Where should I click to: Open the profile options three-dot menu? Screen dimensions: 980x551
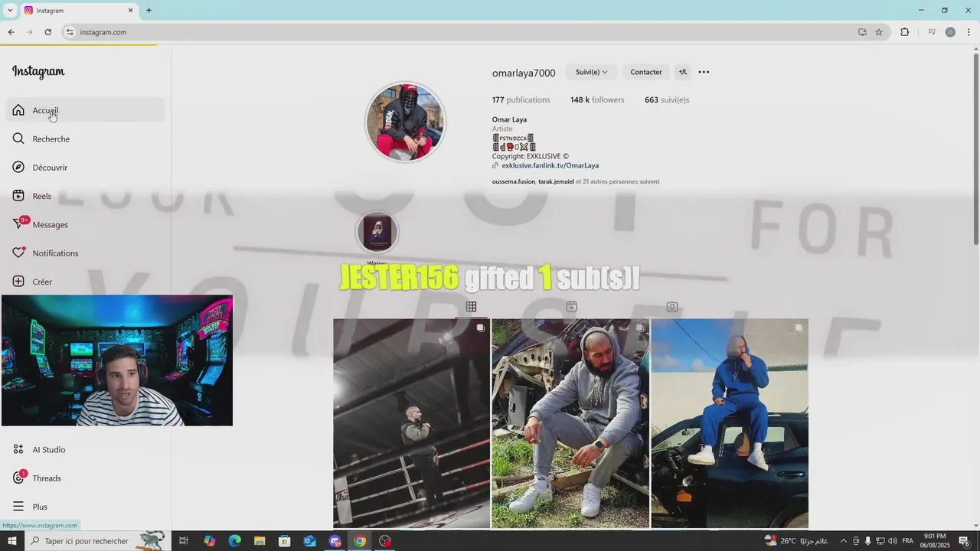pos(704,72)
